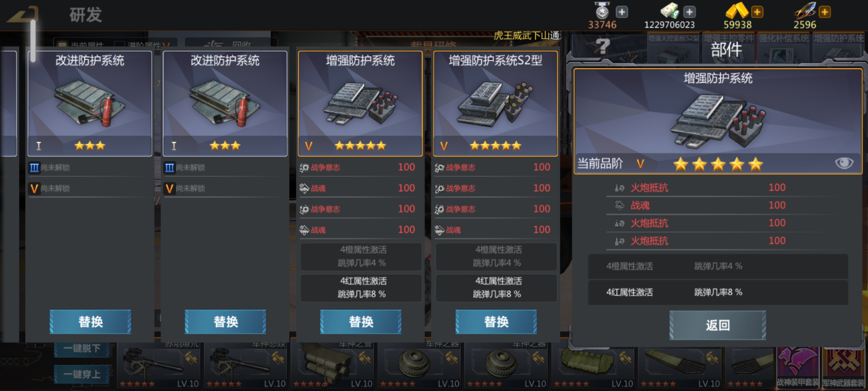Add gold bars with the plus beside 59938
Image resolution: width=868 pixels, height=391 pixels.
757,12
